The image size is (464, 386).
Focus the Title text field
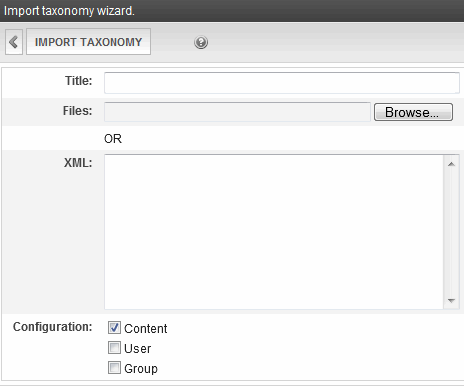click(282, 83)
